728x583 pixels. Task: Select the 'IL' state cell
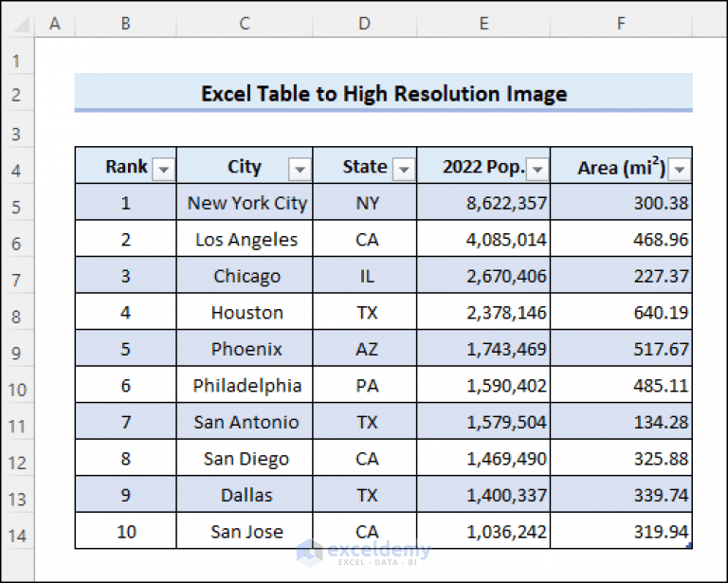tap(365, 275)
